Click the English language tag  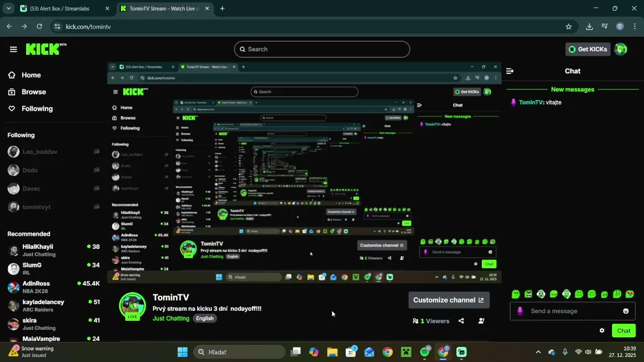[x=205, y=318]
